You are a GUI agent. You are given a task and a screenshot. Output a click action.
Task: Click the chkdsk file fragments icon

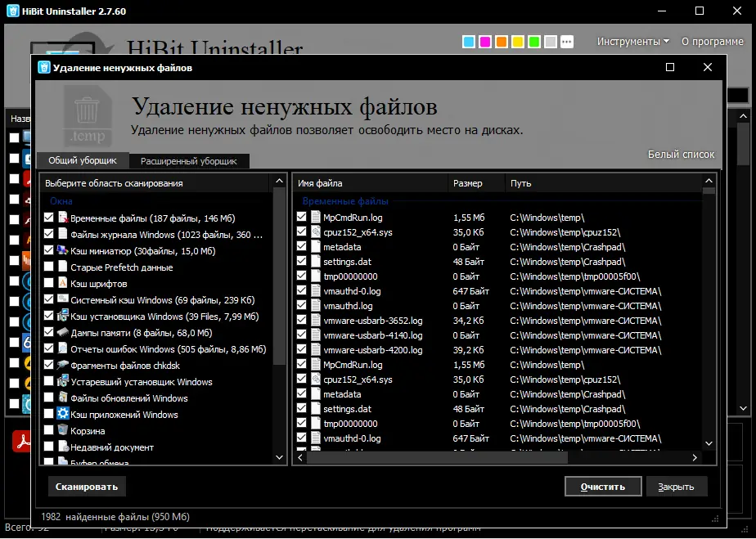63,365
